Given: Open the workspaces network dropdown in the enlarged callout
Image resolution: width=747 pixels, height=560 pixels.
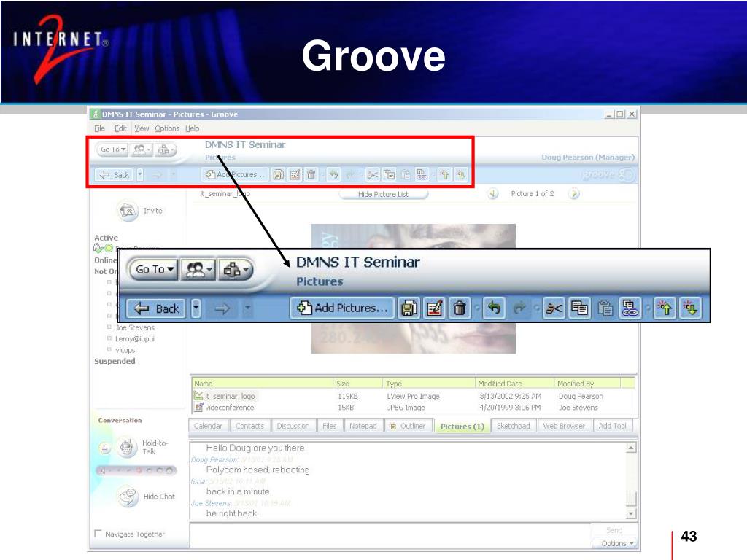Looking at the screenshot, I should coord(235,270).
